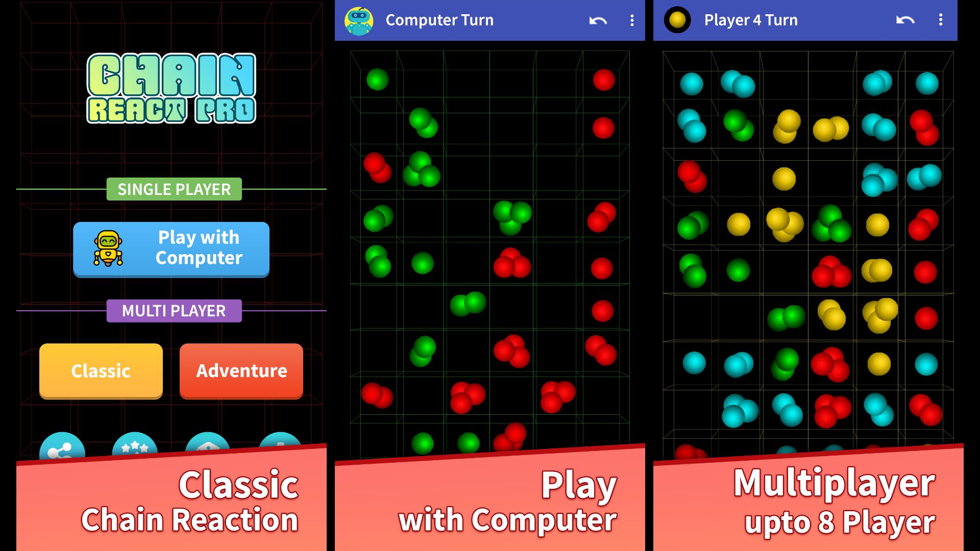This screenshot has width=980, height=551.
Task: Click the undo arrow icon in Computer Turn header
Action: (598, 19)
